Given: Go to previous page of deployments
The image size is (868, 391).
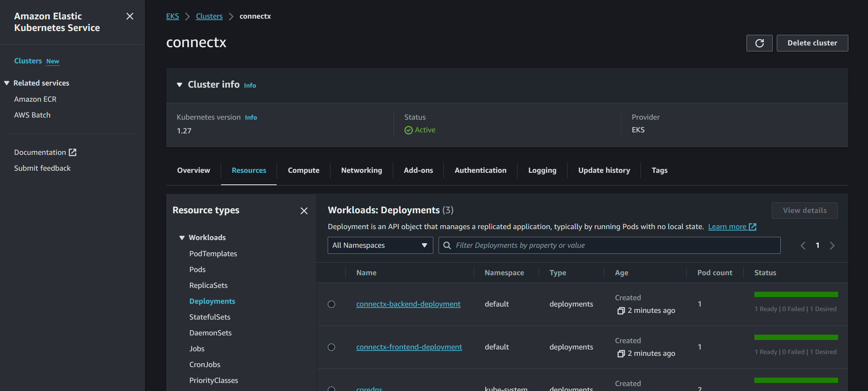Looking at the screenshot, I should tap(803, 246).
